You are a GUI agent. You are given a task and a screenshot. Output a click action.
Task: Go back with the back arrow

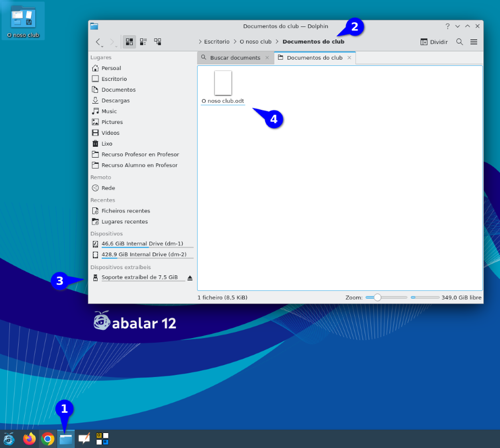[x=98, y=42]
